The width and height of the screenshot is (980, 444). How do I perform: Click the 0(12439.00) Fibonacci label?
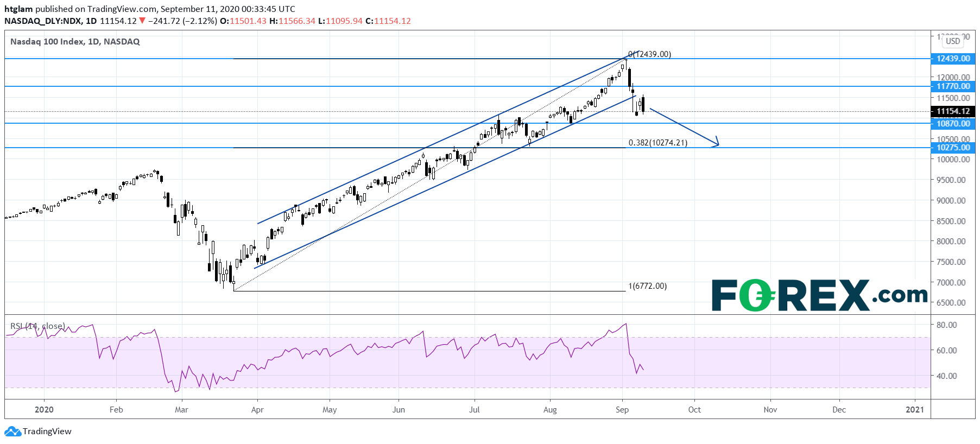649,54
